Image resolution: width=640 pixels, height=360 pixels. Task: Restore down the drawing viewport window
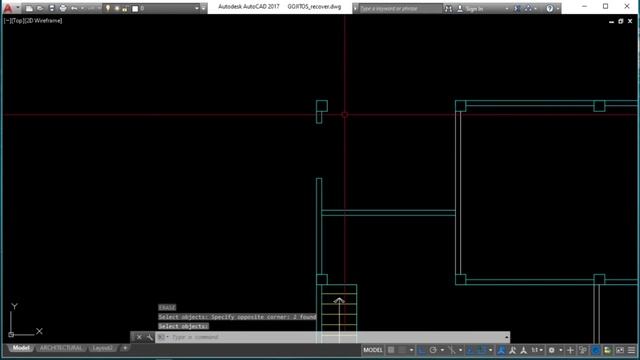pos(620,21)
